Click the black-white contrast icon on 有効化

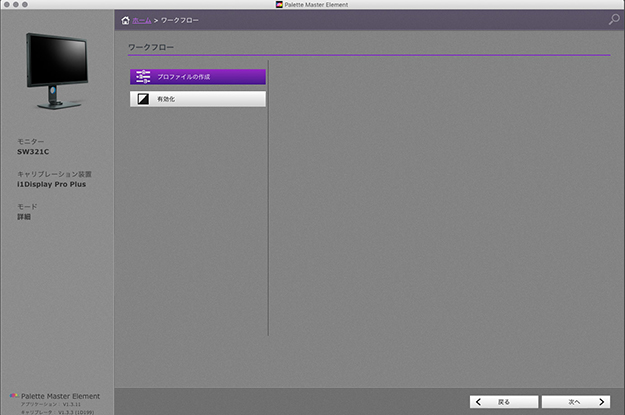[x=143, y=99]
